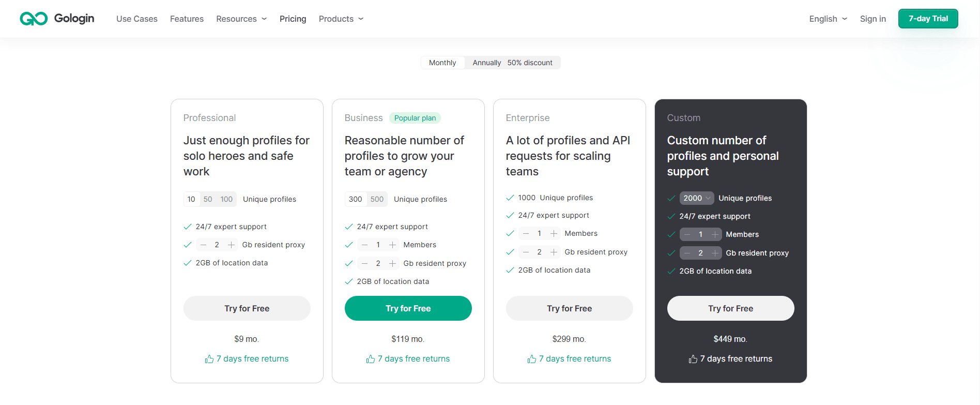This screenshot has height=405, width=980.
Task: Switch billing to Annually with 50% discount
Action: pos(512,63)
